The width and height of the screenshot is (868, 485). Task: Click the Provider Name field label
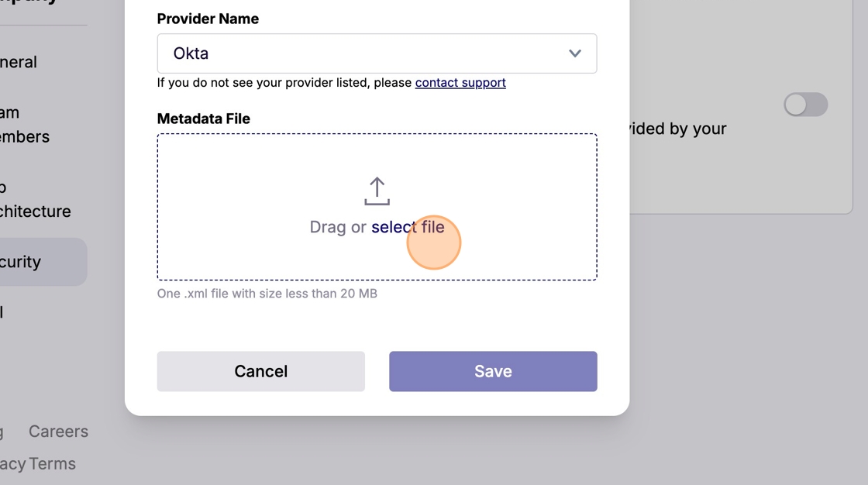[x=208, y=19]
